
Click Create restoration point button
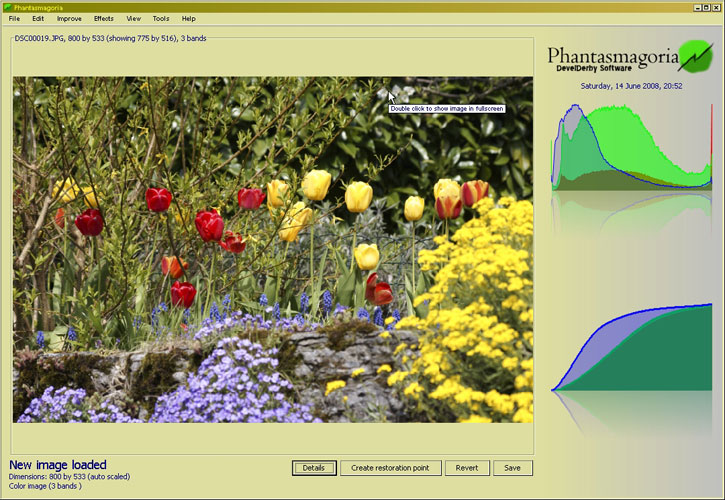(x=391, y=468)
